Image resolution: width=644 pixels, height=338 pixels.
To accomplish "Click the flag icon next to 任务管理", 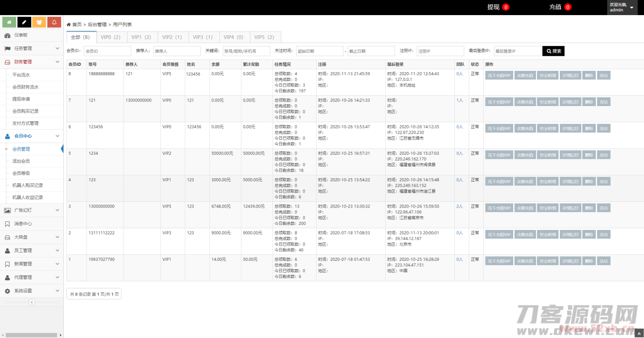I will click(8, 48).
